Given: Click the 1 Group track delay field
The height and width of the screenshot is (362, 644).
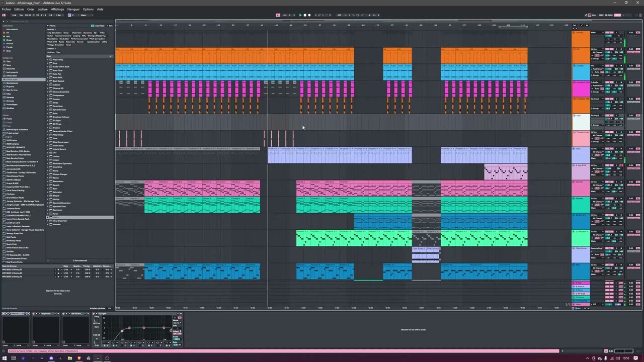Looking at the screenshot, I should pos(631,33).
